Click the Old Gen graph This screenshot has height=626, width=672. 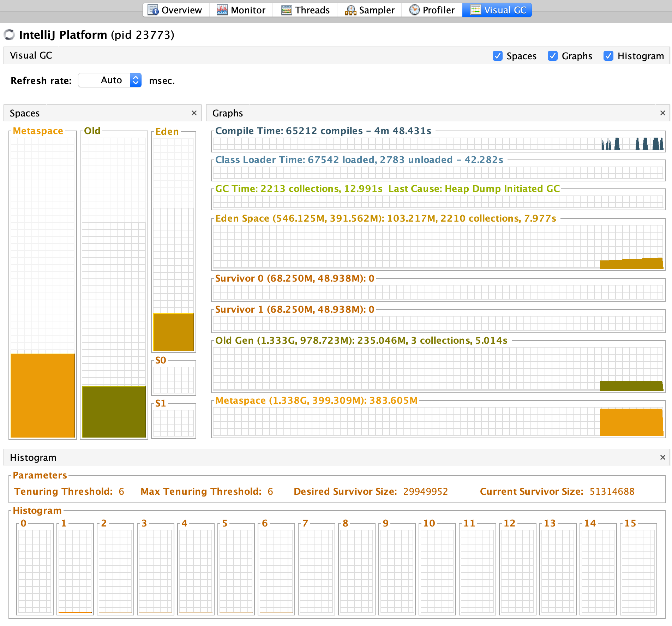click(438, 369)
